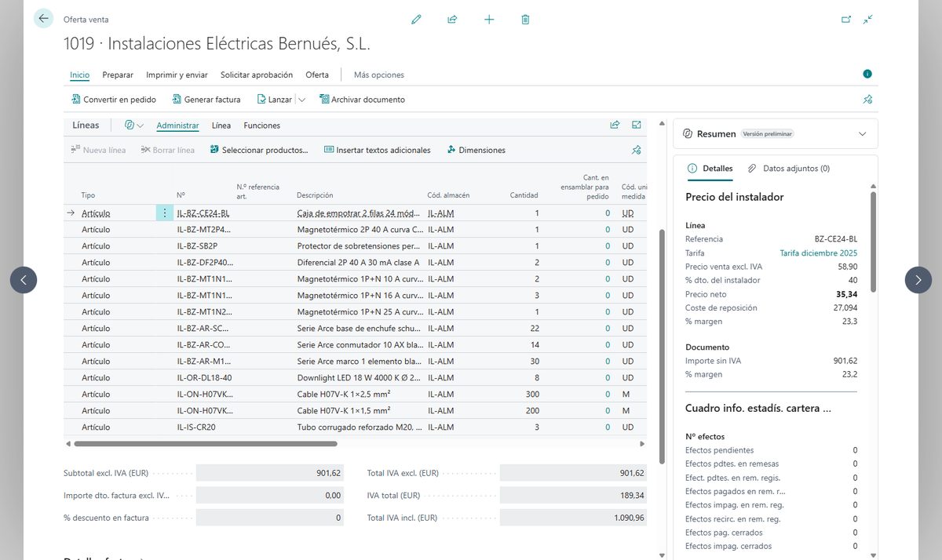Image resolution: width=942 pixels, height=560 pixels.
Task: Click the lines grid horizontal scrollbar
Action: pos(206,444)
